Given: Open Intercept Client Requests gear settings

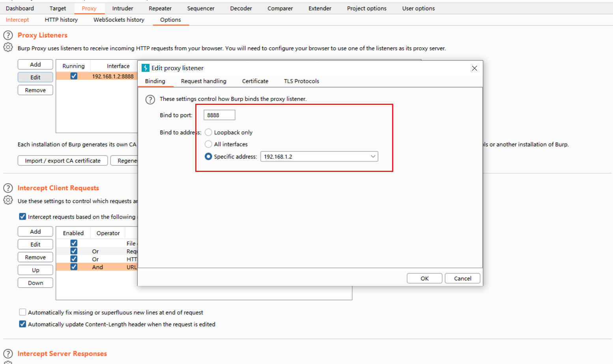Looking at the screenshot, I should coord(8,200).
